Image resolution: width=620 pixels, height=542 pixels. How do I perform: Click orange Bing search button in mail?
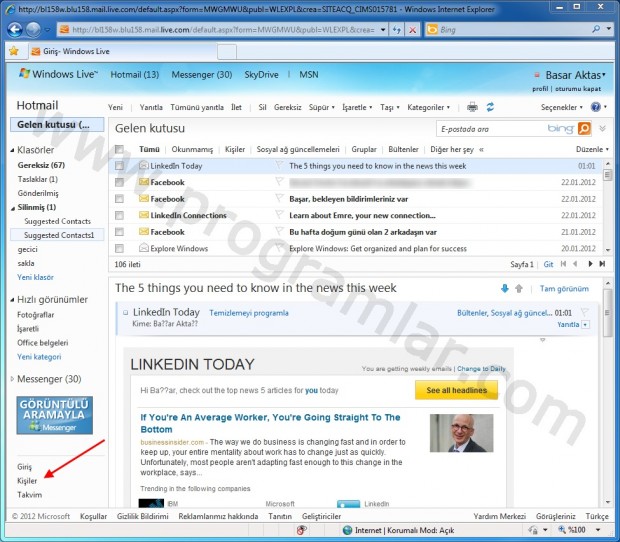point(584,128)
